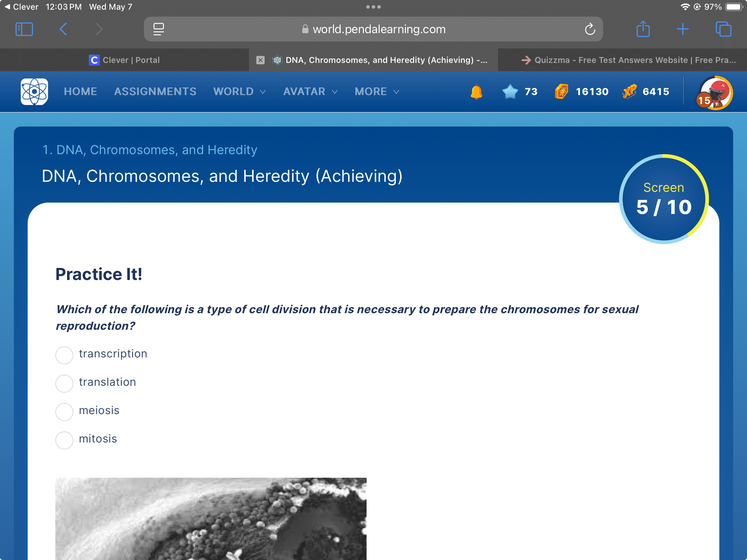Click the XP points icon
The width and height of the screenshot is (747, 560).
(629, 92)
